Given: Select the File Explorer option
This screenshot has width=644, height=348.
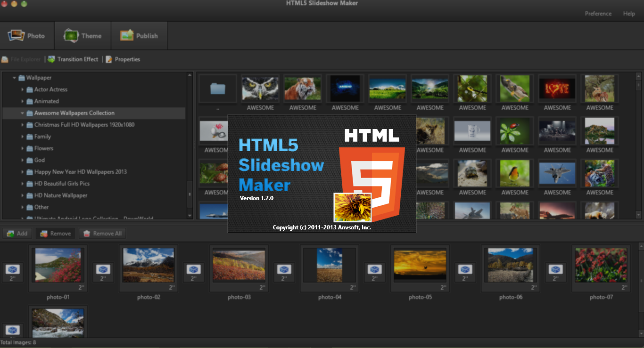Looking at the screenshot, I should pyautogui.click(x=21, y=59).
